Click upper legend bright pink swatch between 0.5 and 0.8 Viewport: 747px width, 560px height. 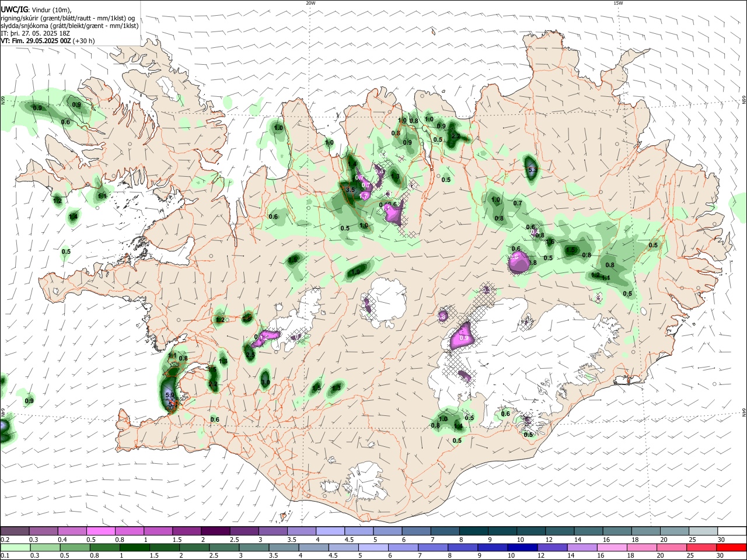click(x=101, y=531)
